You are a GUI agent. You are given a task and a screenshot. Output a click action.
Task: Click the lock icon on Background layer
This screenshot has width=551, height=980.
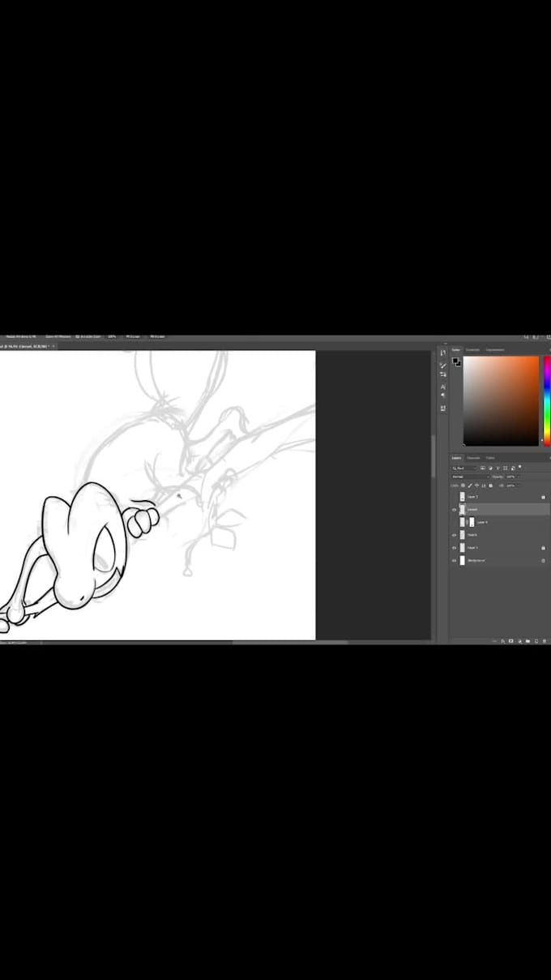tap(543, 560)
